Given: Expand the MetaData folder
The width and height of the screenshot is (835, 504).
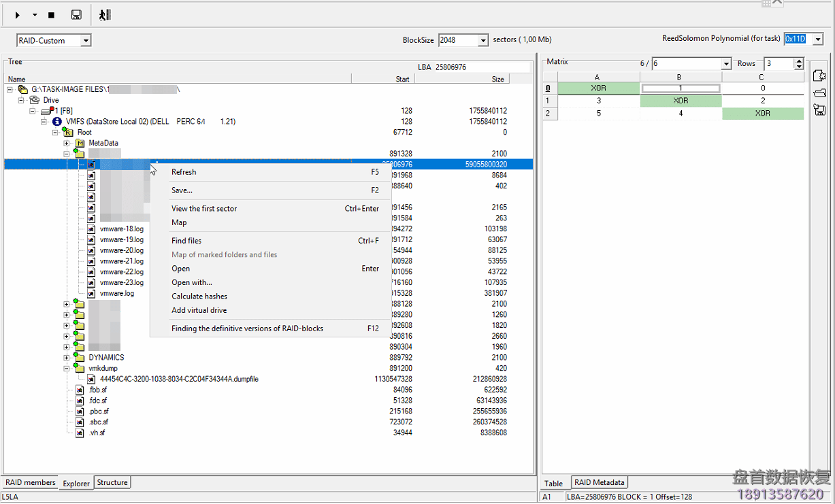Looking at the screenshot, I should click(x=67, y=144).
